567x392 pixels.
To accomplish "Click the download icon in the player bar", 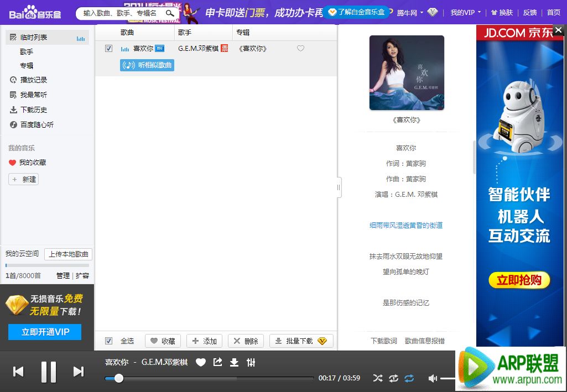I will pos(234,362).
